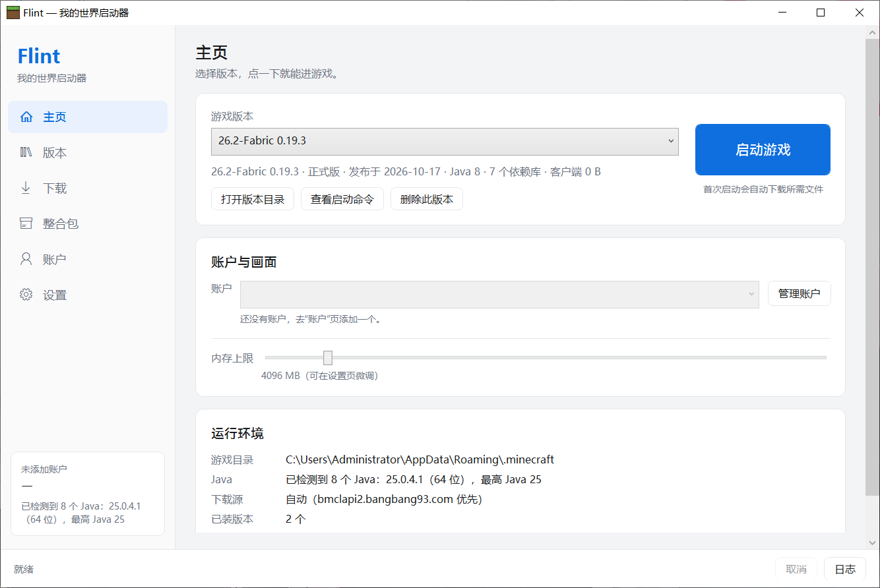This screenshot has height=588, width=880.
Task: Click the Minecraft grass block title bar icon
Action: [x=13, y=13]
